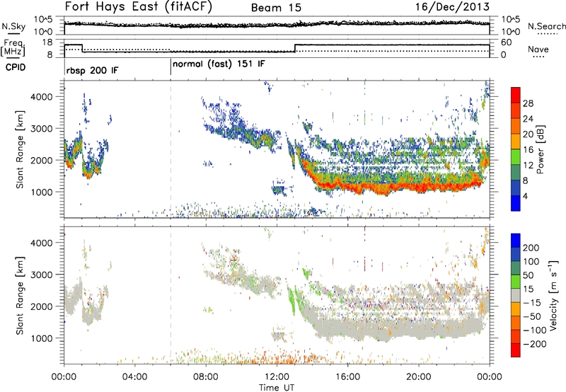Click the blue top of the velocity color bar
This screenshot has width=566, height=392.
pyautogui.click(x=516, y=240)
